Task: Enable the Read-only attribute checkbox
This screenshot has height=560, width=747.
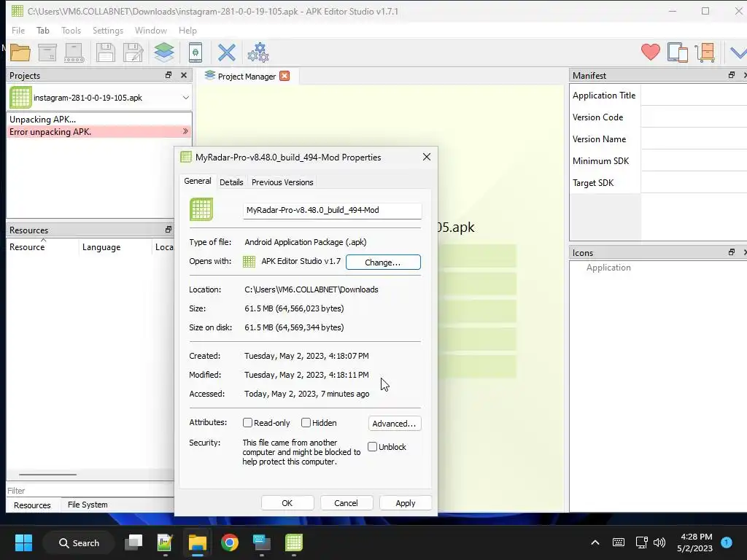Action: click(x=248, y=422)
